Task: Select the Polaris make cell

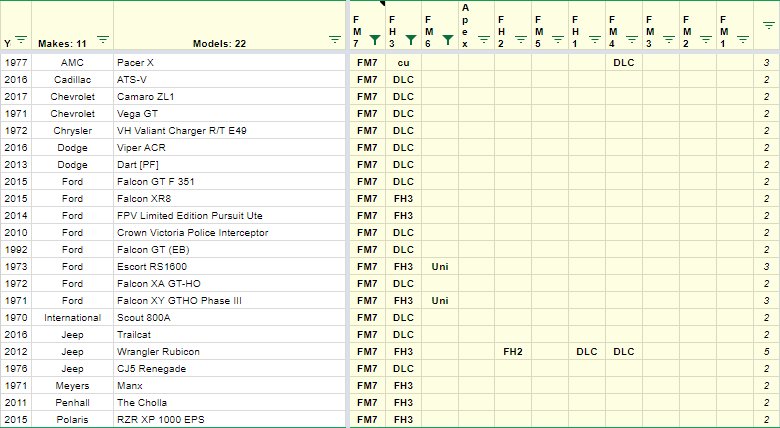Action: click(72, 420)
